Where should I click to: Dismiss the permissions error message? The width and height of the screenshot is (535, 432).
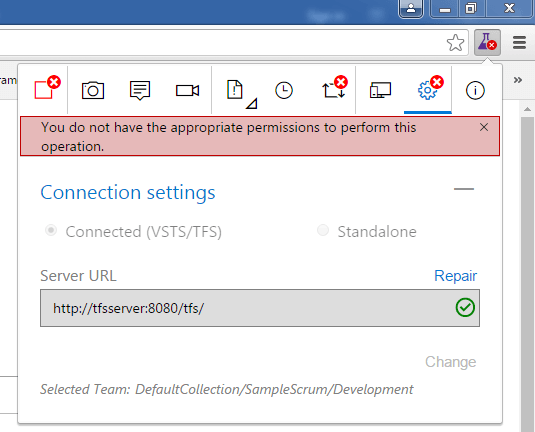(x=484, y=127)
